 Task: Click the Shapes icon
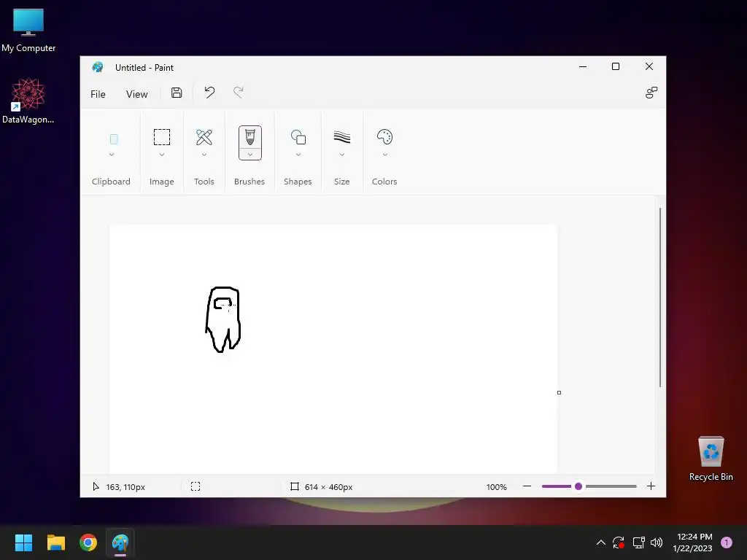298,137
